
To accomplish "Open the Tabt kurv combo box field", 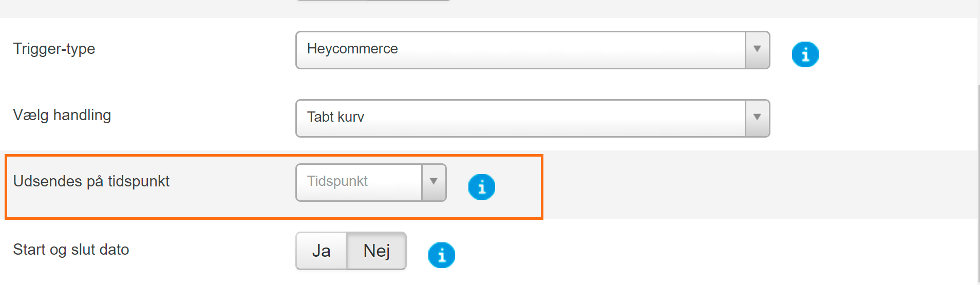I will pyautogui.click(x=533, y=118).
